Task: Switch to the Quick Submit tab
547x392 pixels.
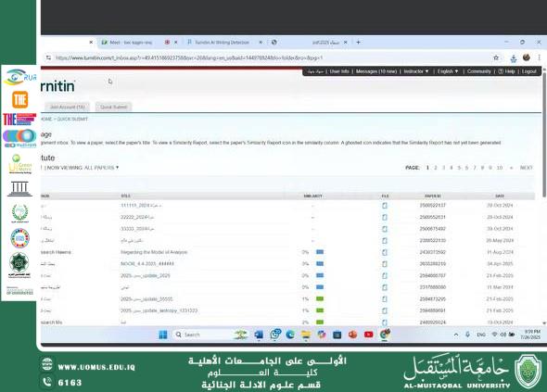Action: coord(113,107)
